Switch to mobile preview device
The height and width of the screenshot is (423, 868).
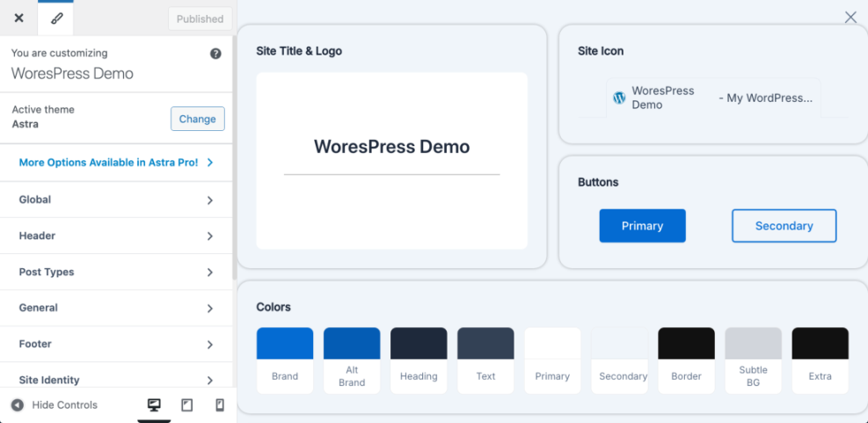[220, 405]
